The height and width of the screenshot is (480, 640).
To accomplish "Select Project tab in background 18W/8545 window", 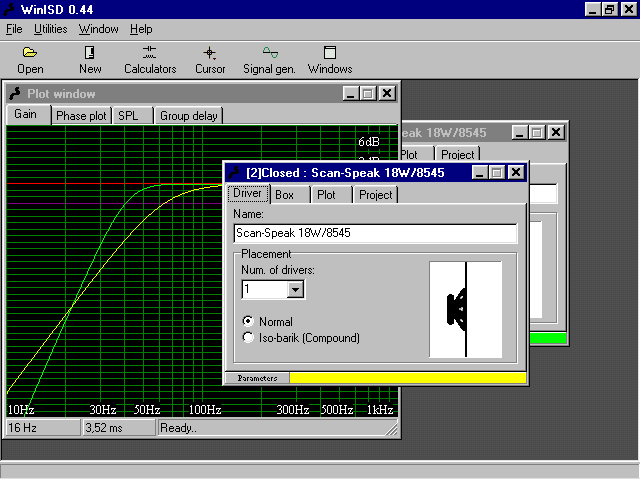I will [458, 155].
